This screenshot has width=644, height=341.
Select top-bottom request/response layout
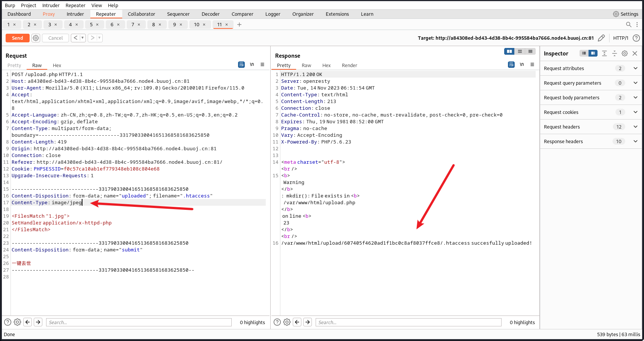pos(520,51)
